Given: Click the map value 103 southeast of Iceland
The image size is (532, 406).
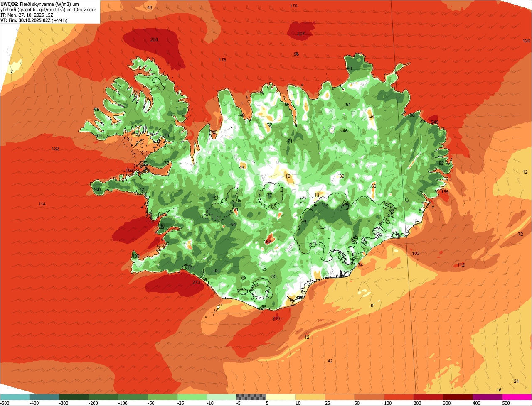Looking at the screenshot, I should coord(416,253).
